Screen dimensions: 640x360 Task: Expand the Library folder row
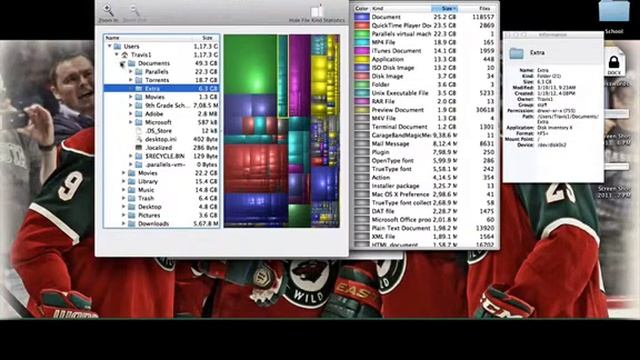tap(124, 181)
